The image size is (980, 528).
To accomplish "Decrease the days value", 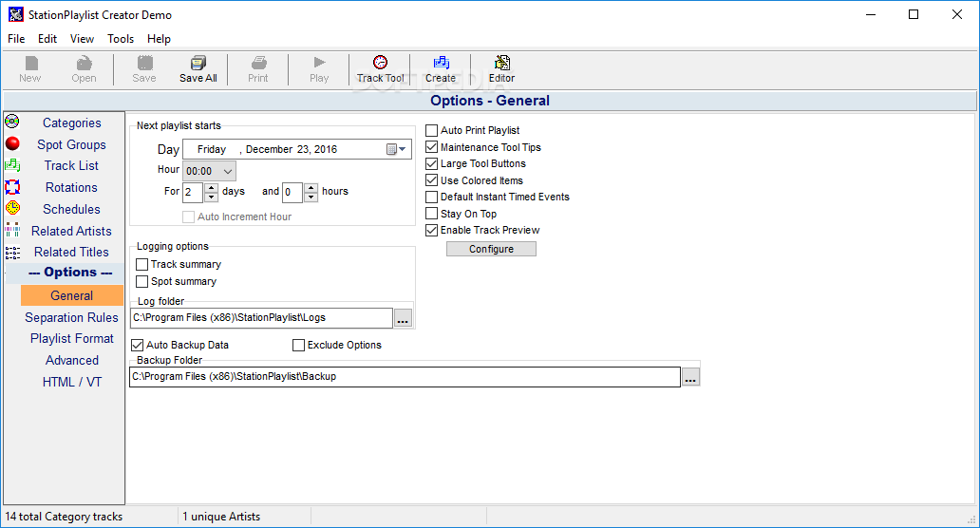I will (x=211, y=197).
